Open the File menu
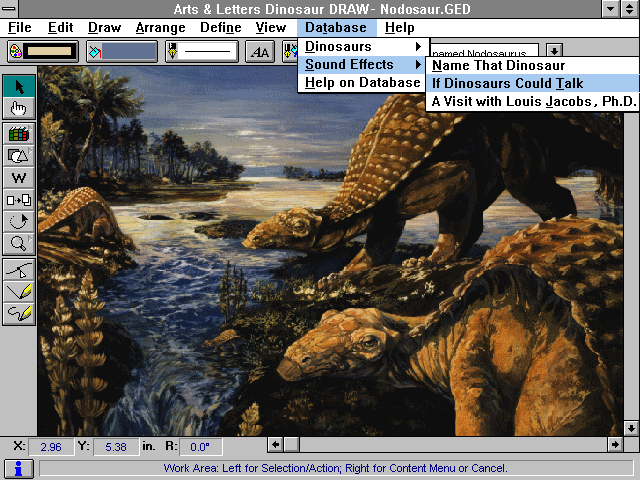The image size is (640, 480). coord(20,28)
